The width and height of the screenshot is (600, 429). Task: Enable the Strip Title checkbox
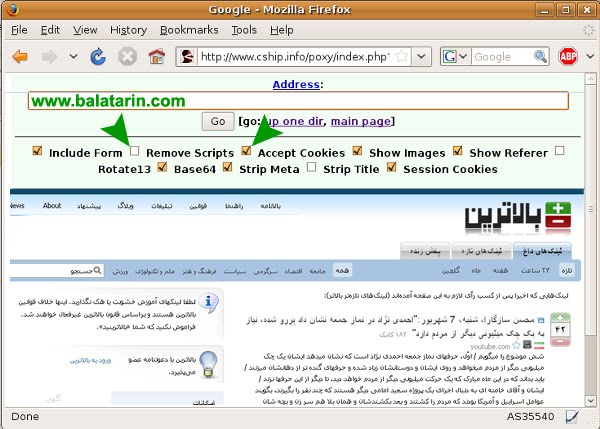click(311, 167)
